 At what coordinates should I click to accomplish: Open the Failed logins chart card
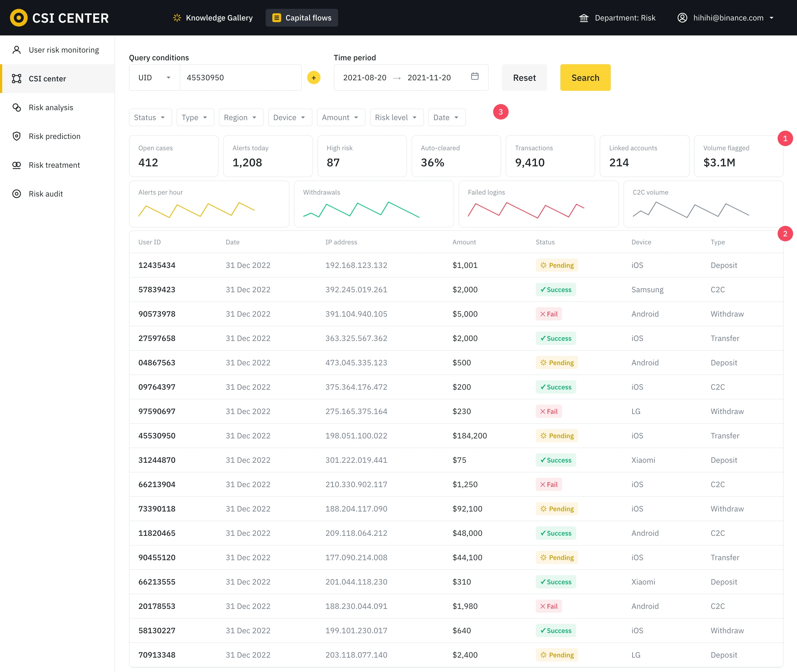coord(538,204)
